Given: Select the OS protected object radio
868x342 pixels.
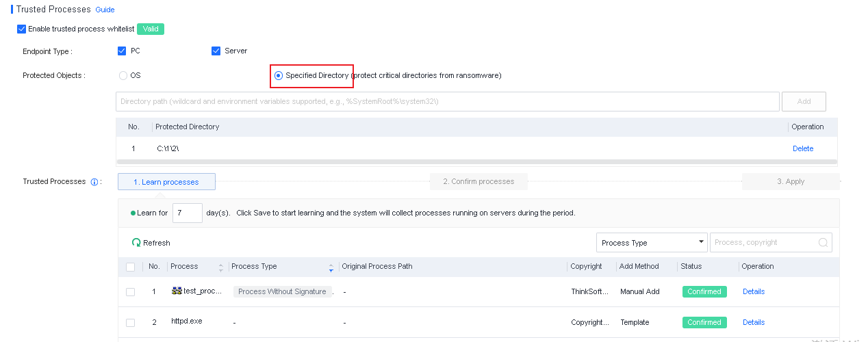Looking at the screenshot, I should click(123, 75).
